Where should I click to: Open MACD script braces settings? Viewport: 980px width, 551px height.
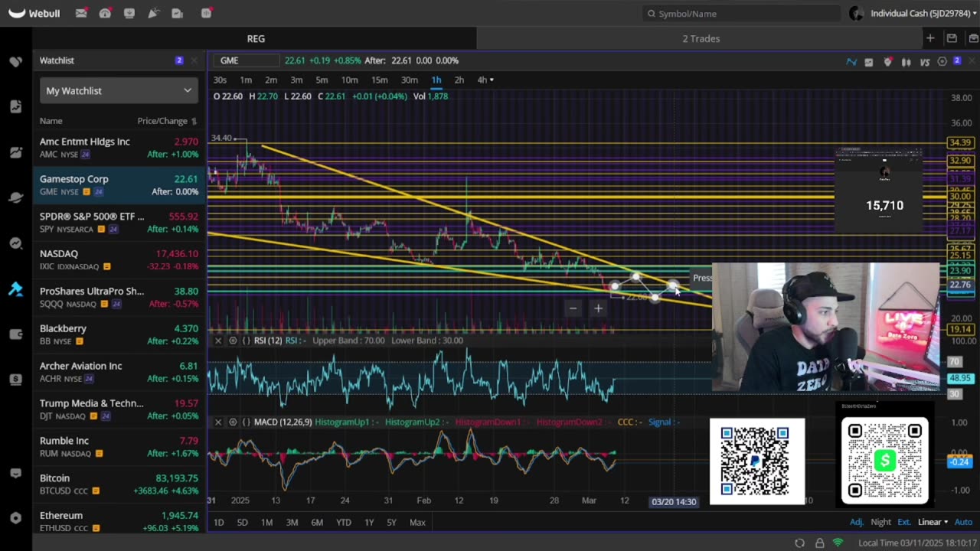[246, 422]
